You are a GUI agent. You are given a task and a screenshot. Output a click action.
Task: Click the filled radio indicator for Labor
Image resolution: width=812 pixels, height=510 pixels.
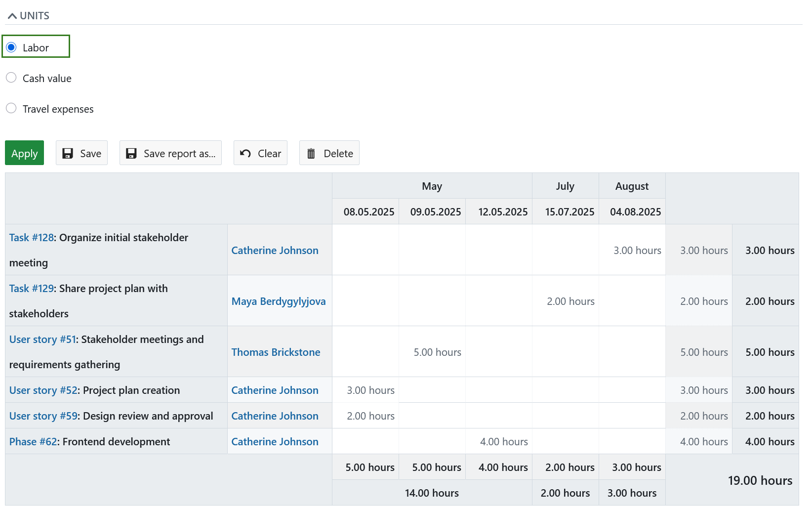11,47
